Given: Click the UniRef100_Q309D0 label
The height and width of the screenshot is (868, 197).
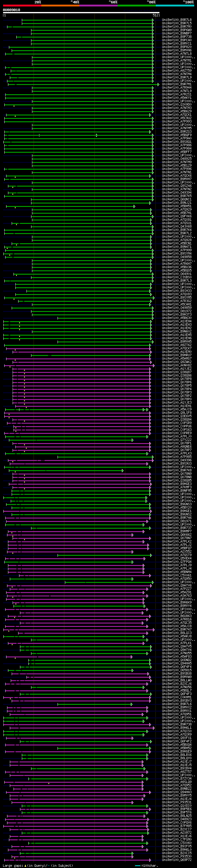Looking at the screenshot, I should click(x=177, y=104).
